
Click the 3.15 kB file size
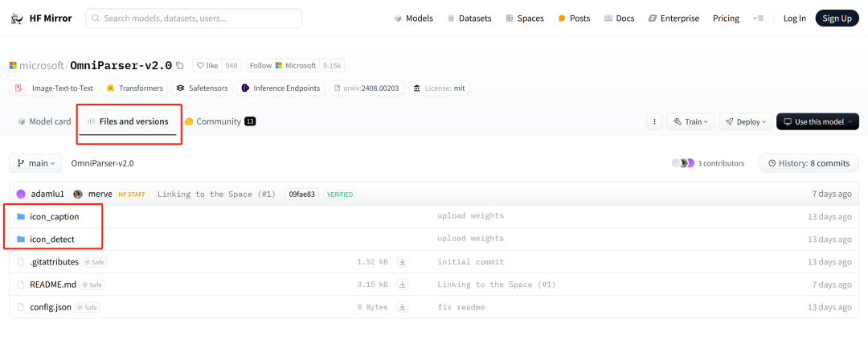373,284
